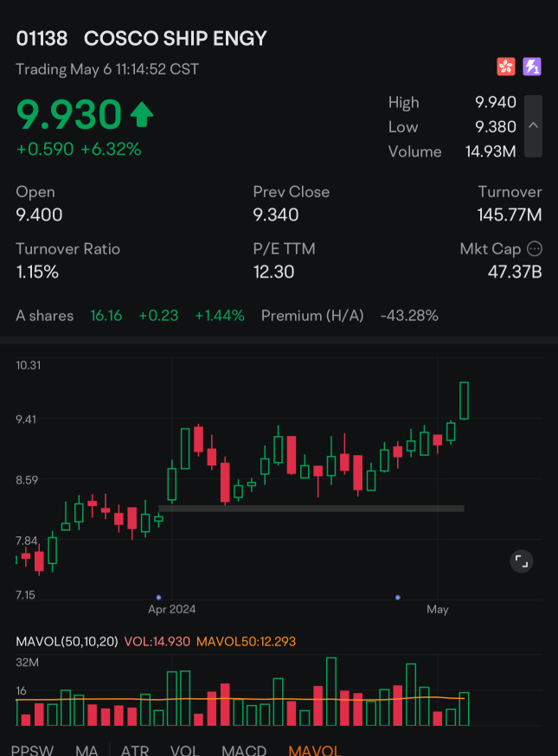This screenshot has width=558, height=756.
Task: Tap the stock title COSCO SHIP ENGY
Action: (x=175, y=39)
